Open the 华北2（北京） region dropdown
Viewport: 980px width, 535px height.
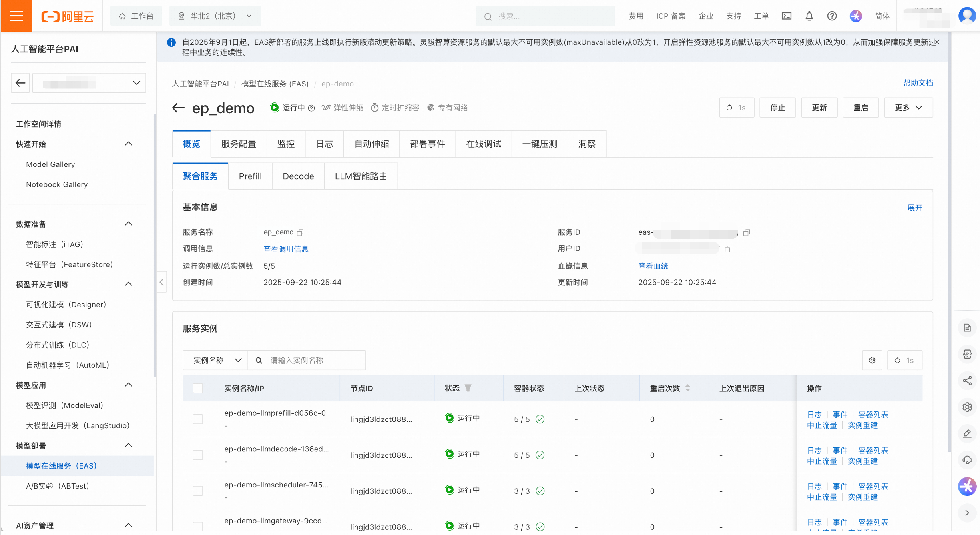(x=215, y=16)
